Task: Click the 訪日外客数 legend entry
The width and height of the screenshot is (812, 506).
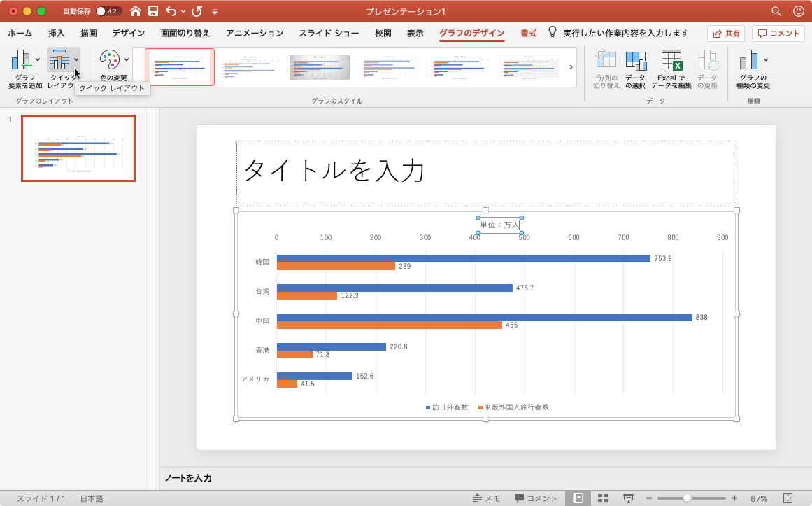Action: tap(447, 407)
